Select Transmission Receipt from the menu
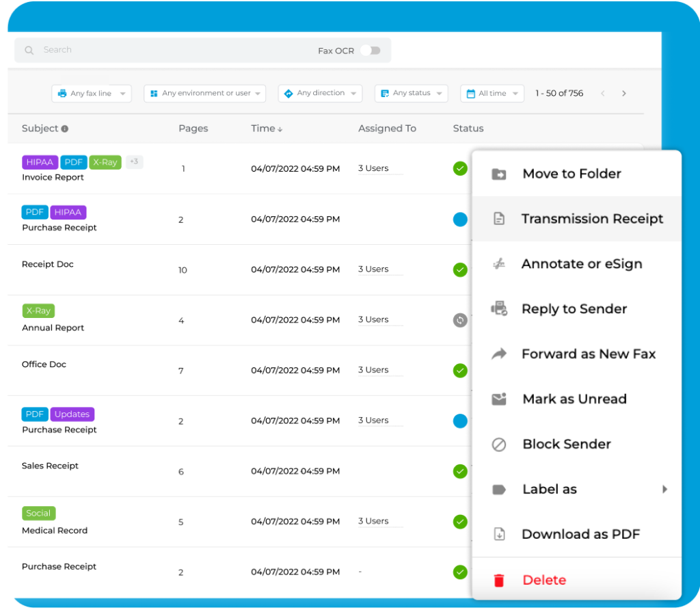 [592, 219]
